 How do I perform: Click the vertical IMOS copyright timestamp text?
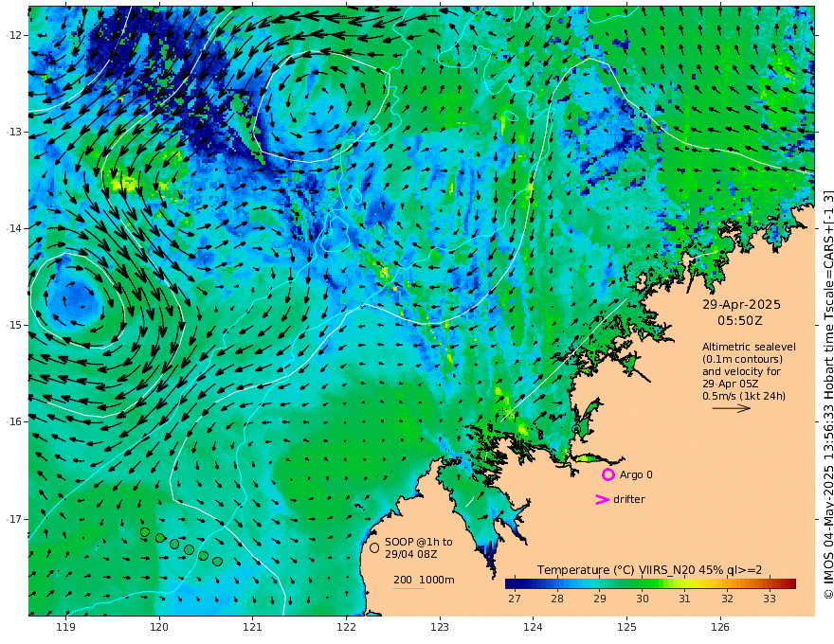pos(827,394)
